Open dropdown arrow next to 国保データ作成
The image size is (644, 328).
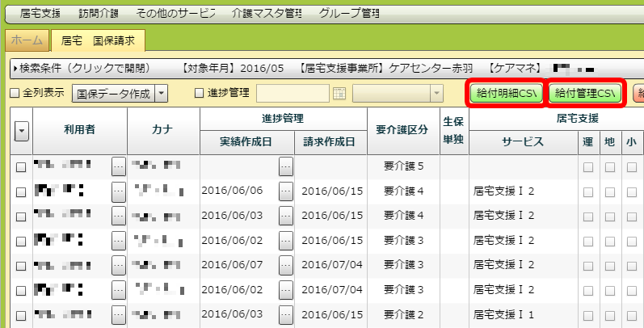coord(161,94)
